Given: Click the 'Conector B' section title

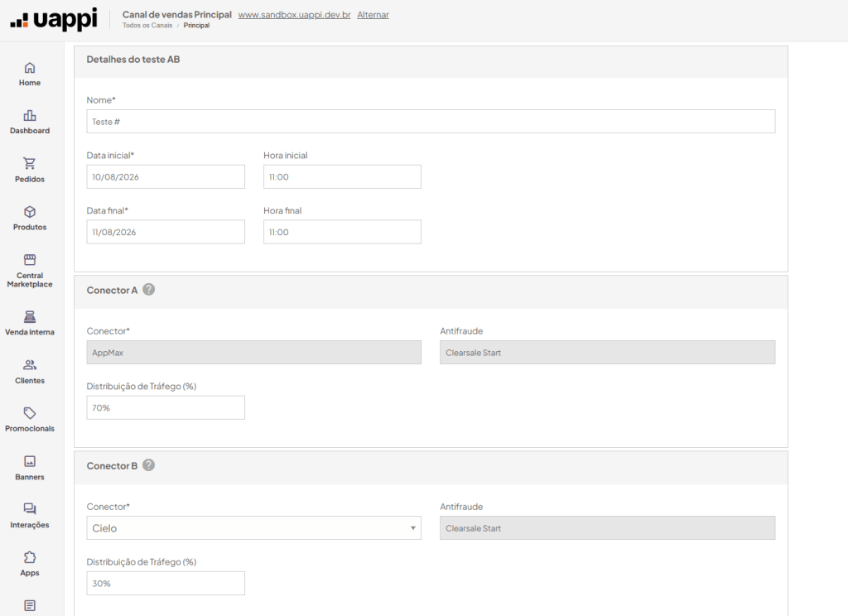Looking at the screenshot, I should [x=112, y=466].
